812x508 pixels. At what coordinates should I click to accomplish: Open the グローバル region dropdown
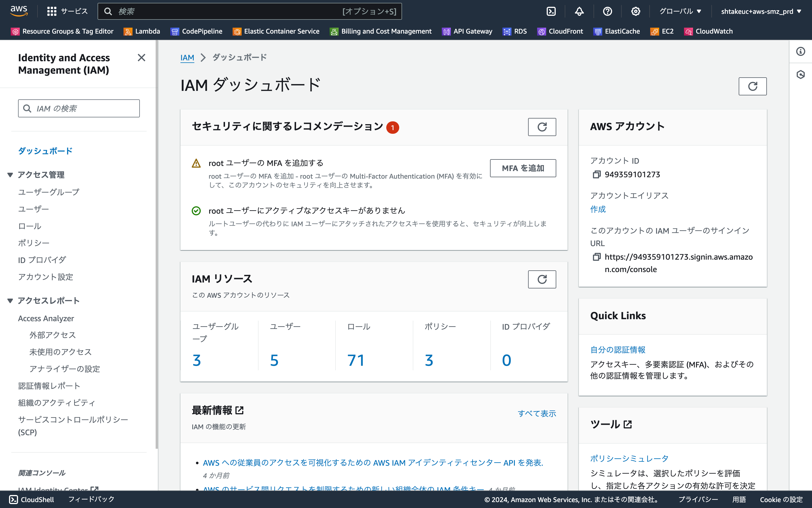pyautogui.click(x=680, y=11)
